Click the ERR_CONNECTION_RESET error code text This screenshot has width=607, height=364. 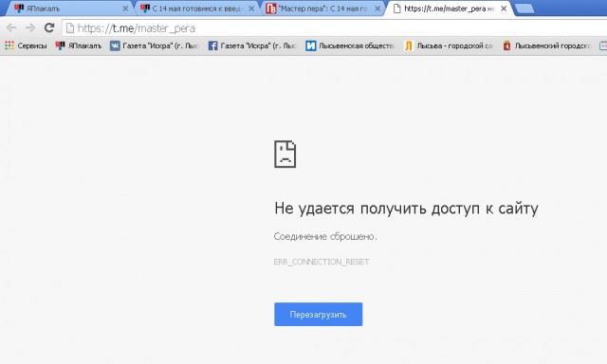[322, 262]
